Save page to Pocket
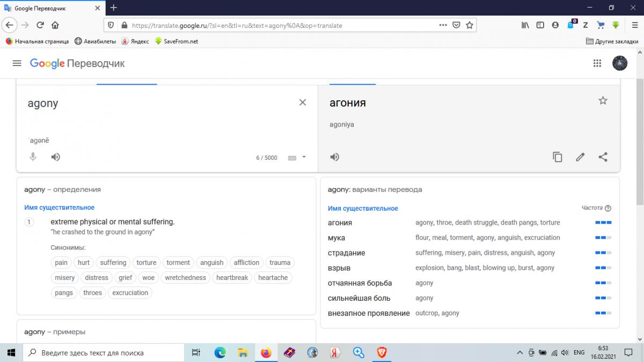The height and width of the screenshot is (362, 644). coord(456,25)
